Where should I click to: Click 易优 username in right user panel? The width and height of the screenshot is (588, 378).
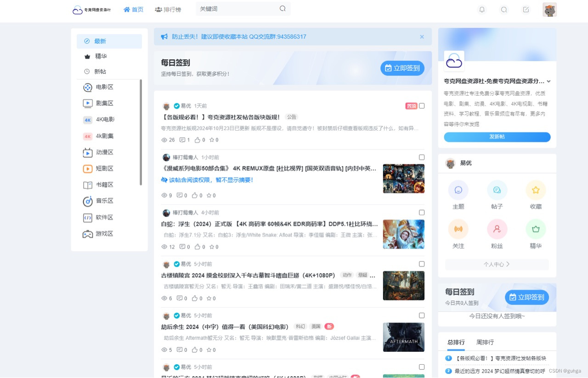(466, 163)
